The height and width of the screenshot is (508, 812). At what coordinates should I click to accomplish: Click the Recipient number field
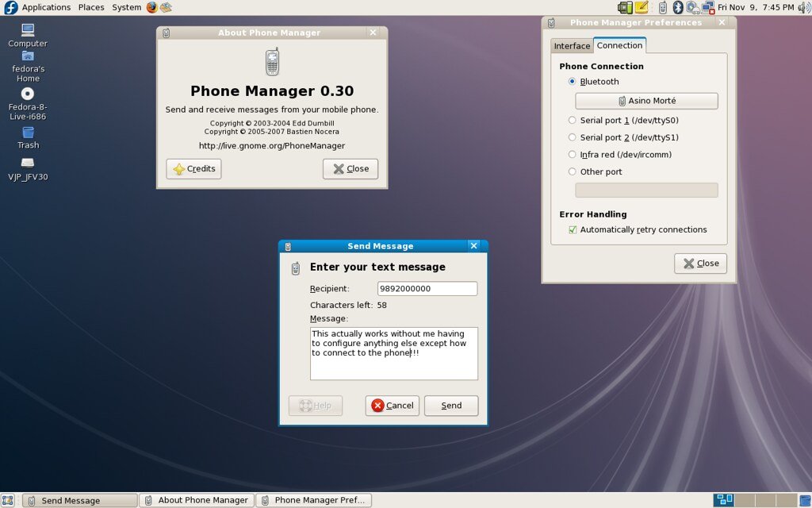pos(427,289)
